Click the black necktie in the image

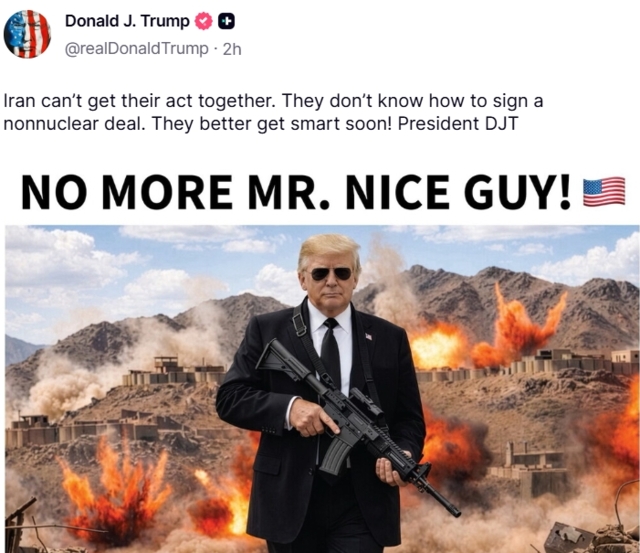pyautogui.click(x=331, y=353)
